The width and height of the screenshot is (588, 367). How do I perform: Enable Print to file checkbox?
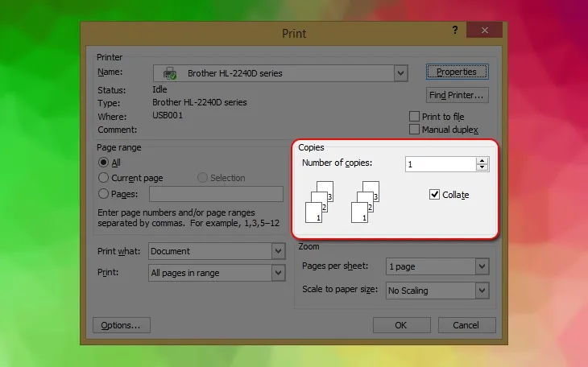[x=415, y=117]
